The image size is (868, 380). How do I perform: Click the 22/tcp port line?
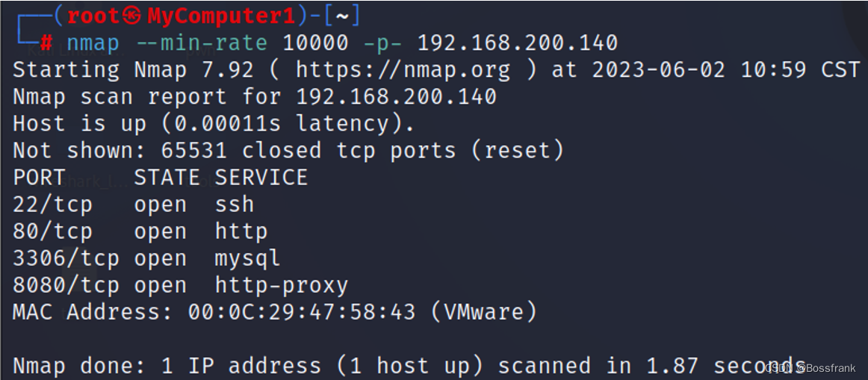[x=134, y=205]
